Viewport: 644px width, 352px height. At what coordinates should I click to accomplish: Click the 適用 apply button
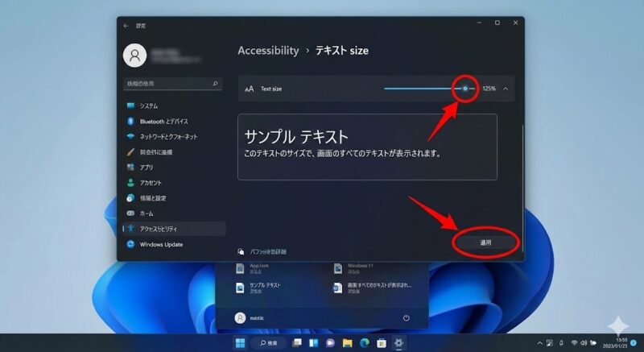point(485,242)
